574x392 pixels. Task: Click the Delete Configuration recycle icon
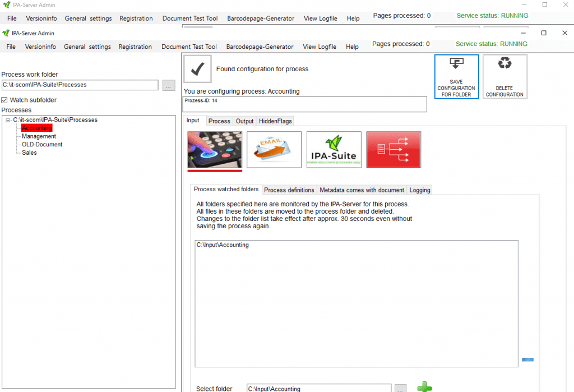coord(504,77)
